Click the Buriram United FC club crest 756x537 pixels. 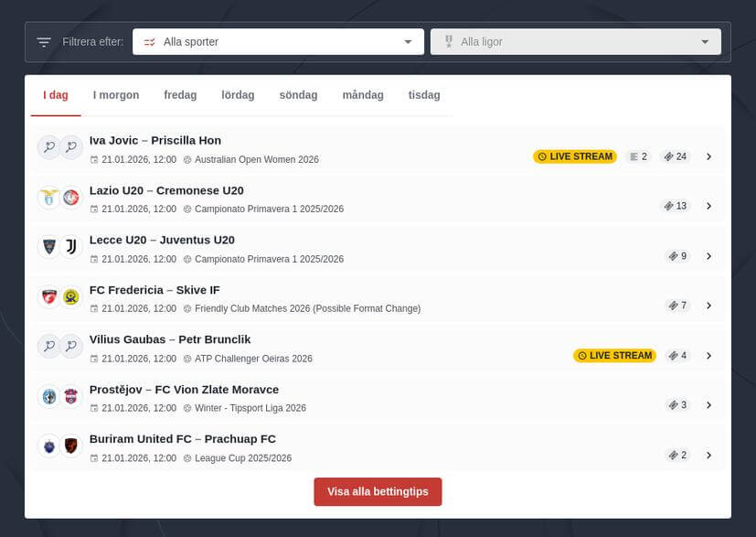49,446
